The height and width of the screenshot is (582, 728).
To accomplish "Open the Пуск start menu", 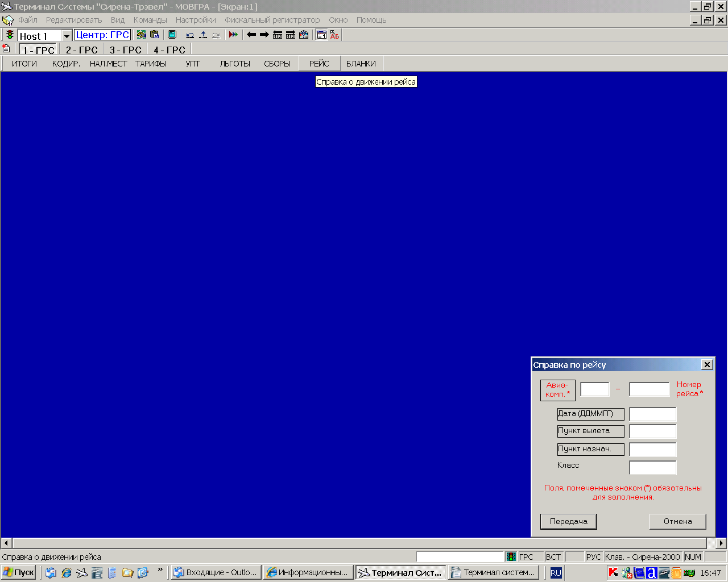I will 19,572.
